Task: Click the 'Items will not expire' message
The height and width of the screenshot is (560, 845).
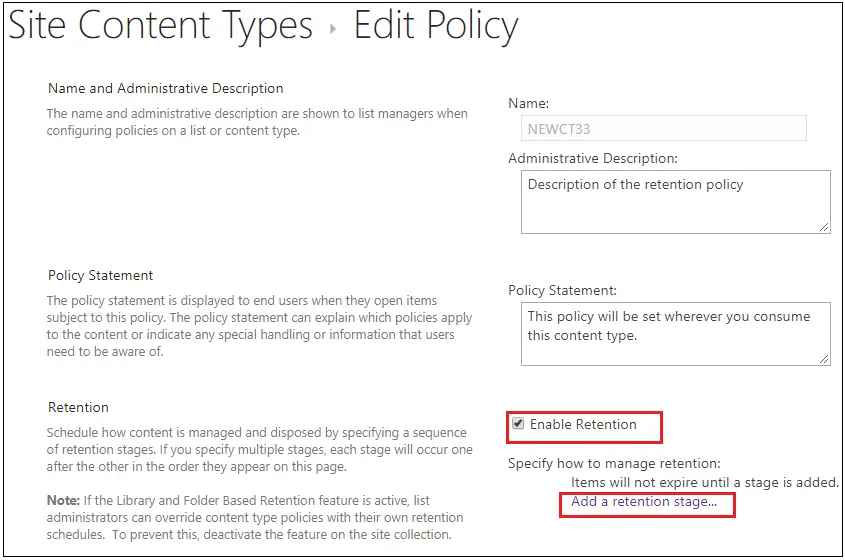Action: [x=704, y=482]
